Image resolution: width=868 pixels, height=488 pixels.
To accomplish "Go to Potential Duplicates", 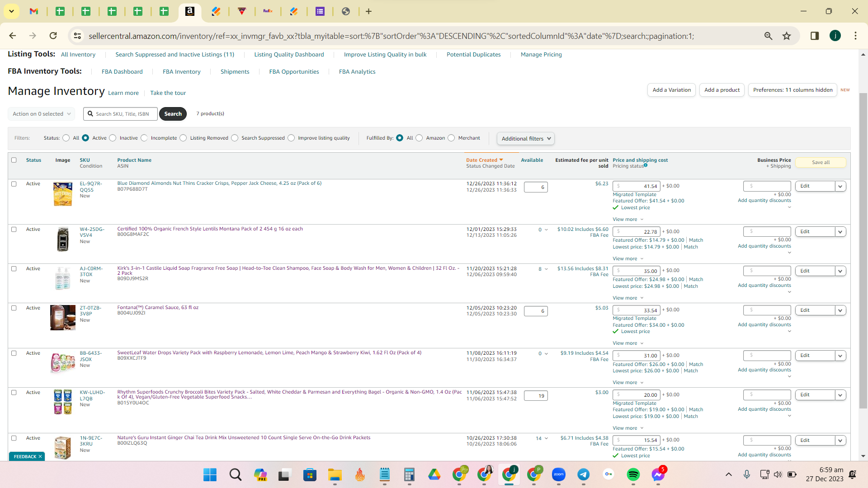I will coord(473,55).
